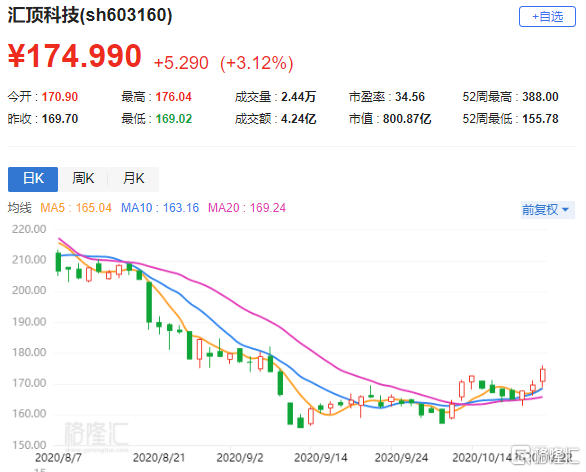
Task: Click the MA20 : 169.24 indicator label
Action: [247, 208]
